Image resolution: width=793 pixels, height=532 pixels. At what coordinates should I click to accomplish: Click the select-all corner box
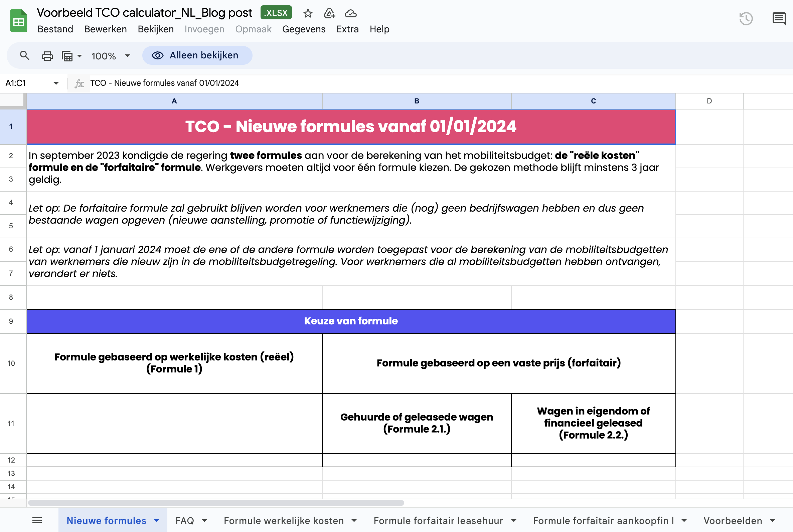click(13, 101)
